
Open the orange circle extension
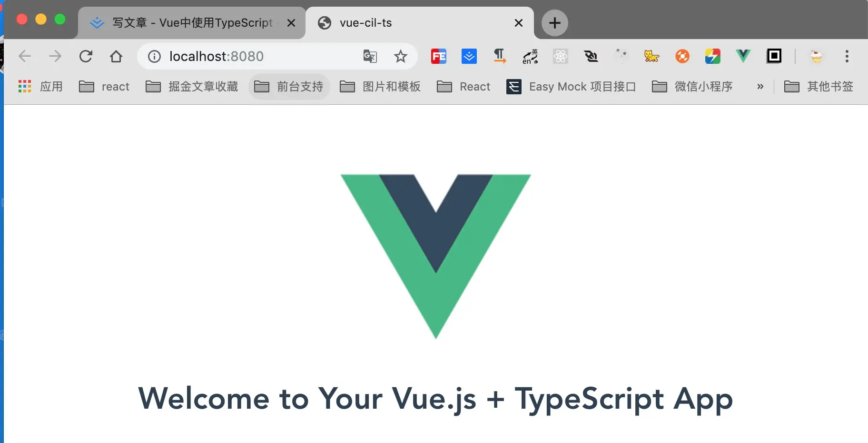click(682, 56)
